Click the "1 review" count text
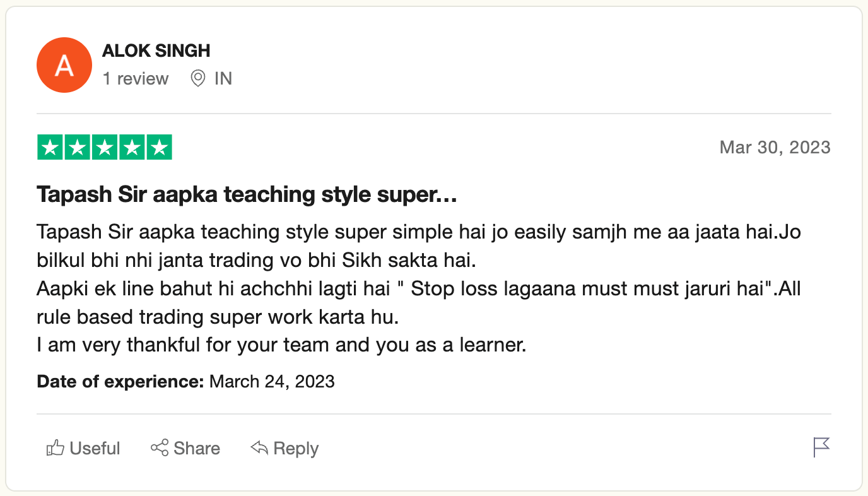868x496 pixels. 136,79
